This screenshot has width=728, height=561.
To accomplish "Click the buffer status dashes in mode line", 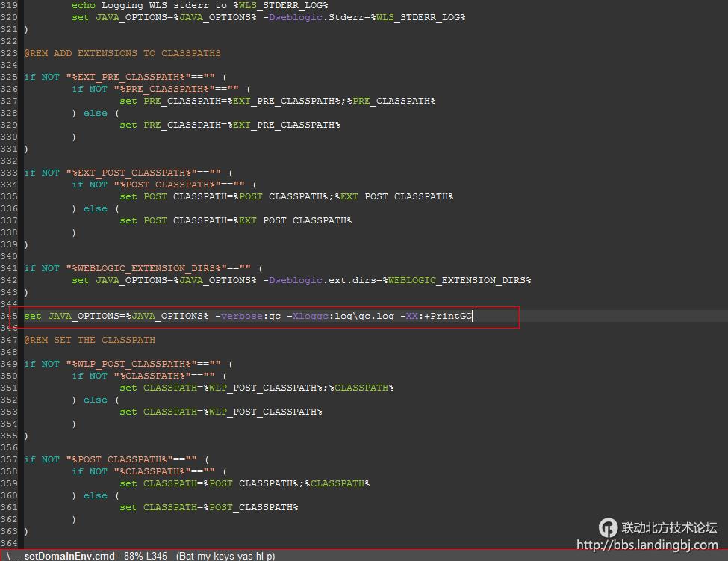I will coord(10,556).
